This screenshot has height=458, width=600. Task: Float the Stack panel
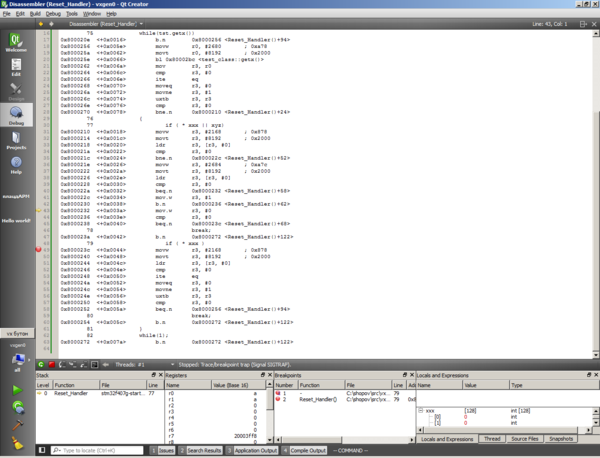[154, 375]
